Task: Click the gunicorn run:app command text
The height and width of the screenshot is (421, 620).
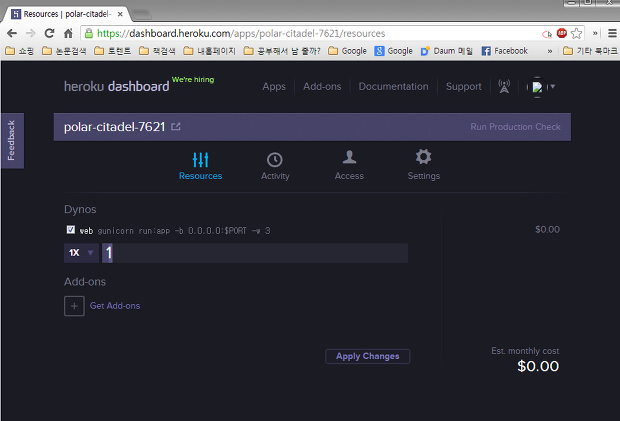Action: click(184, 231)
